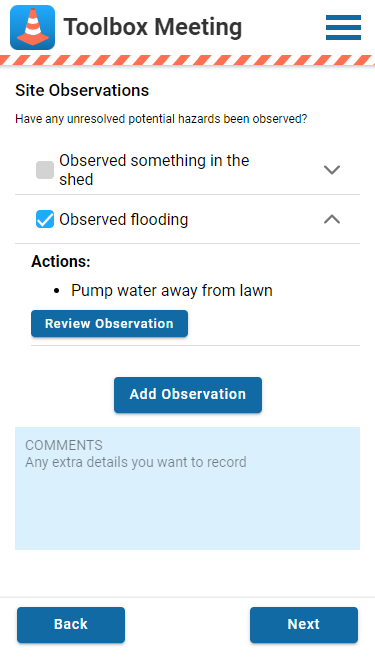This screenshot has height=667, width=375.
Task: Add a new observation
Action: [188, 394]
